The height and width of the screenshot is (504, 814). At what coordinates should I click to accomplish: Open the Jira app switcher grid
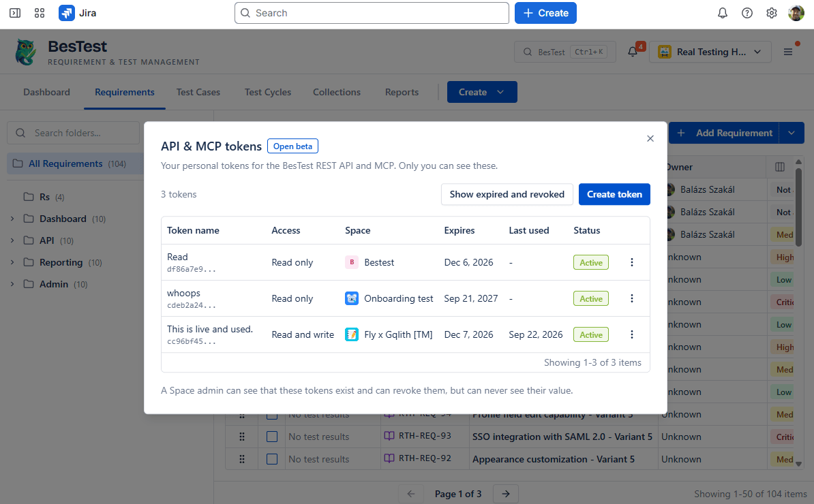40,13
